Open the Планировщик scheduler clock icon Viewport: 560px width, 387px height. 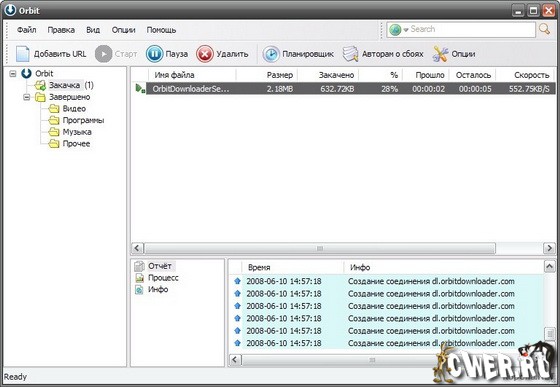(x=271, y=54)
